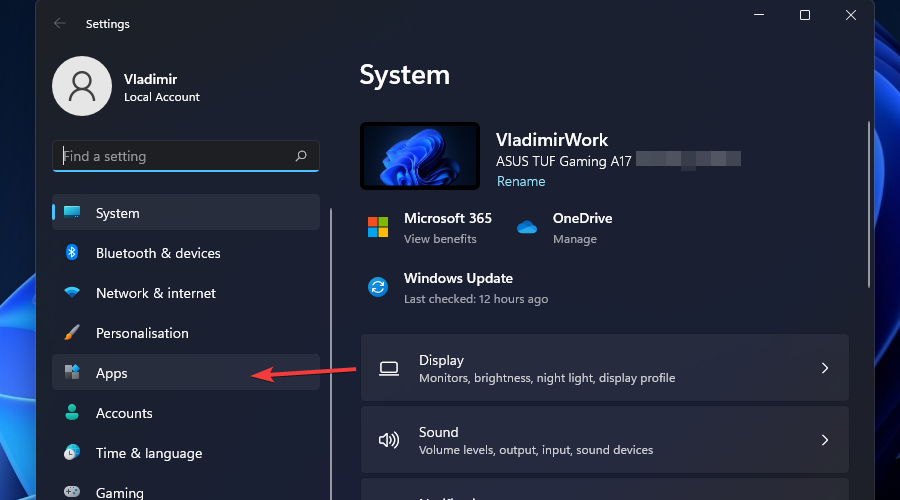Click the VladimirWork device name
The image size is (900, 500).
coord(552,139)
